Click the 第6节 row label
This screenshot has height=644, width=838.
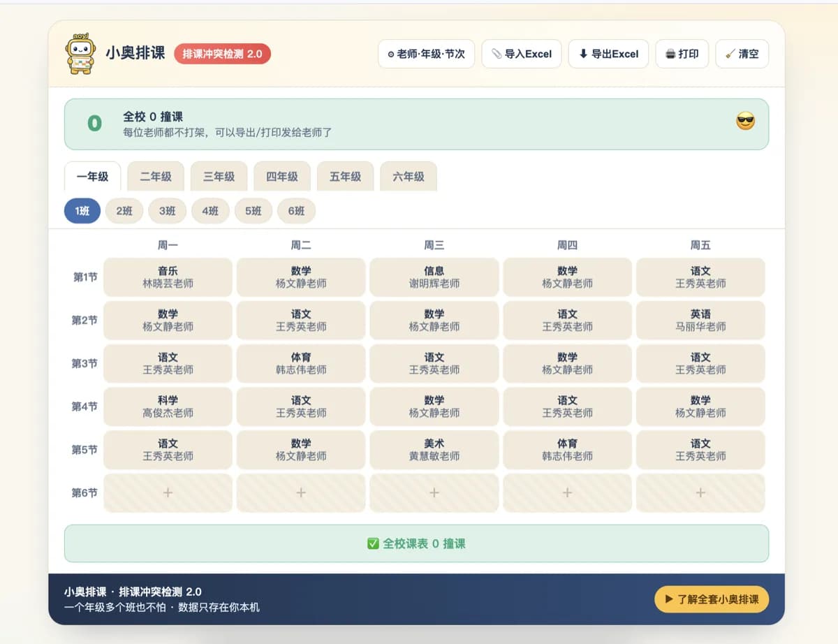tap(85, 493)
